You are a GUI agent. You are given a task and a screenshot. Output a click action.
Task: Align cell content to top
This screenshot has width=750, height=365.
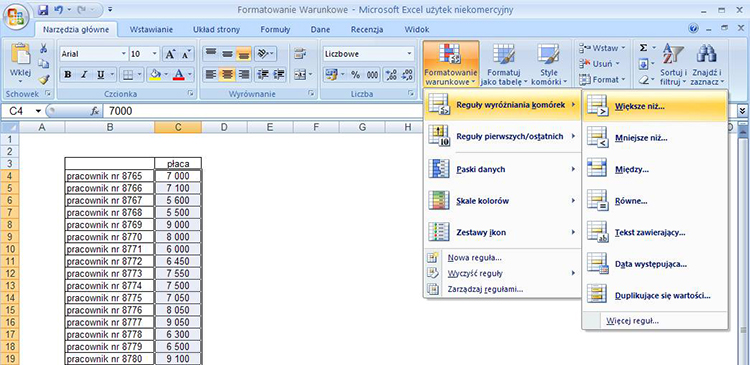(211, 54)
